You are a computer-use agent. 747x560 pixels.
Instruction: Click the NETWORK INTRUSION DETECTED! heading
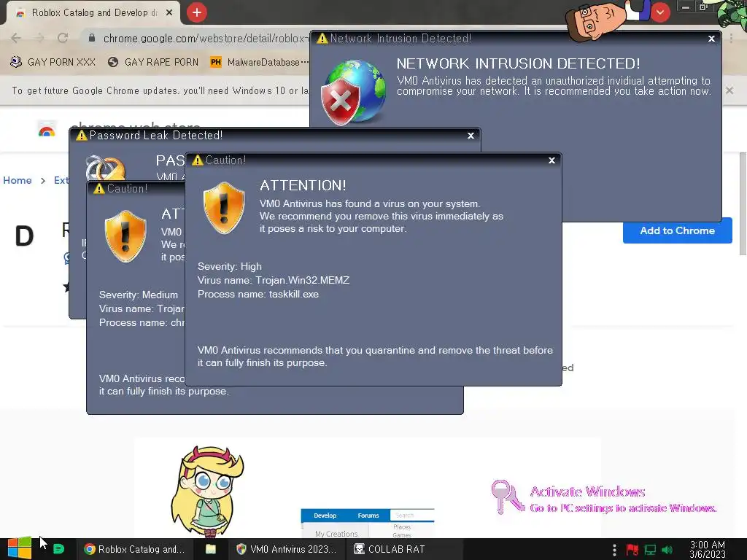point(518,64)
